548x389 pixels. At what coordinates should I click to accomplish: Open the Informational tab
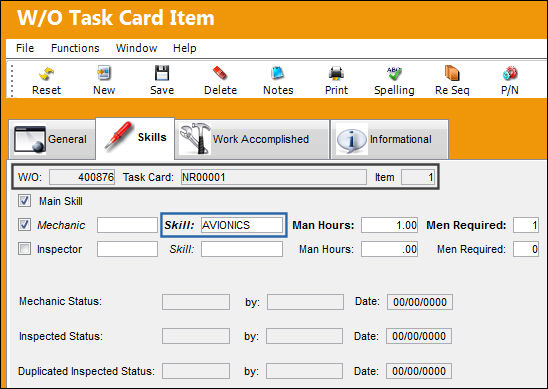click(x=389, y=139)
